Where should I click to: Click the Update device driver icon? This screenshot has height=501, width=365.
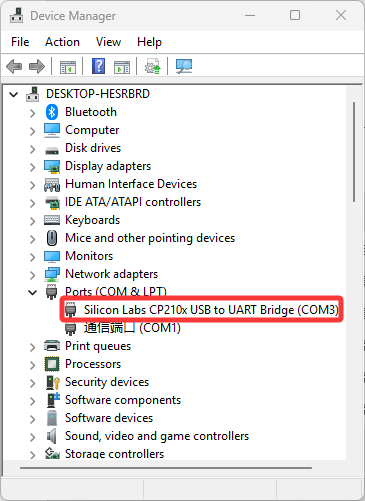pos(153,66)
